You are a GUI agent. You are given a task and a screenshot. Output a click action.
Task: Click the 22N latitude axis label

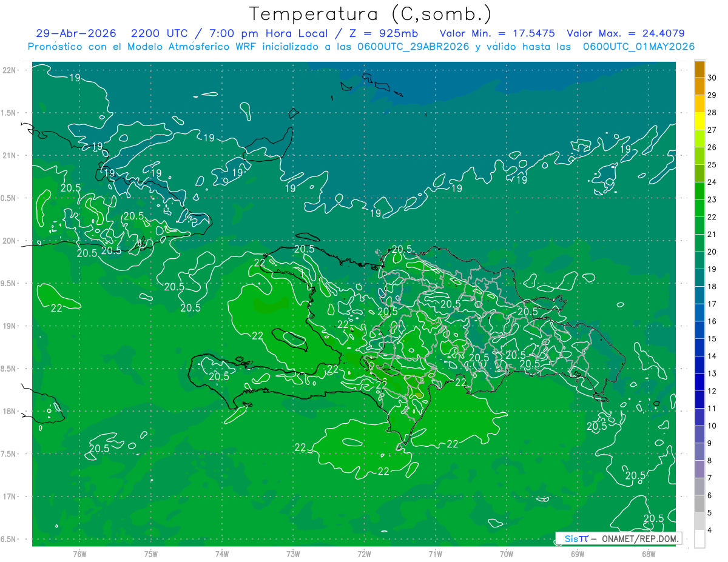pos(10,70)
